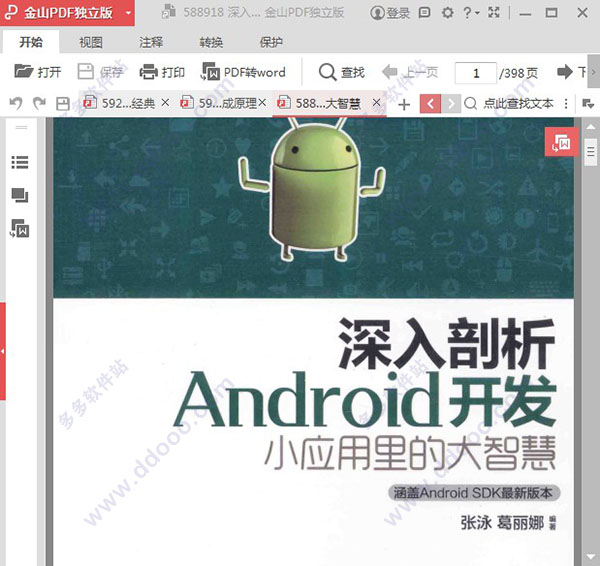Click the 点此查找文本 search text field

point(518,103)
